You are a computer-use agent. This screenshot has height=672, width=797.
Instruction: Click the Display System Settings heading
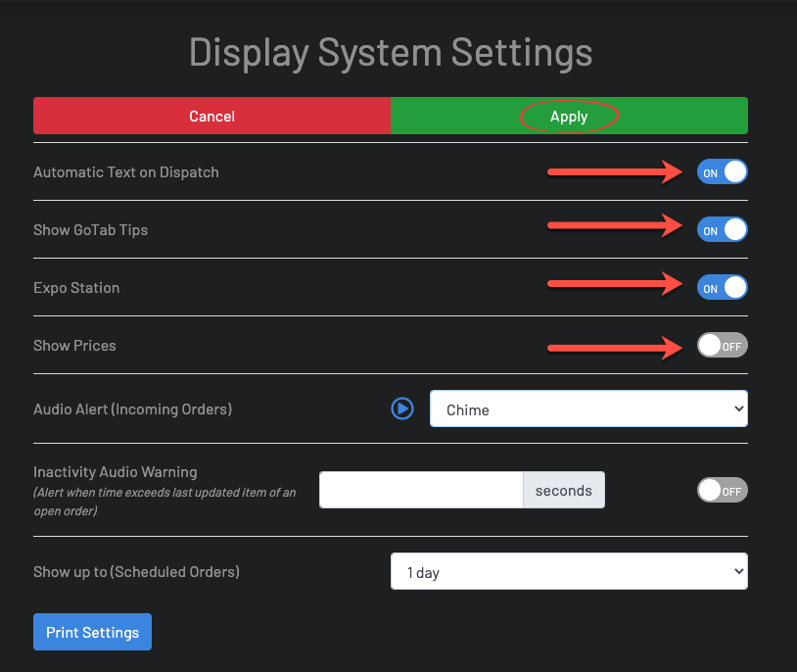coord(391,52)
